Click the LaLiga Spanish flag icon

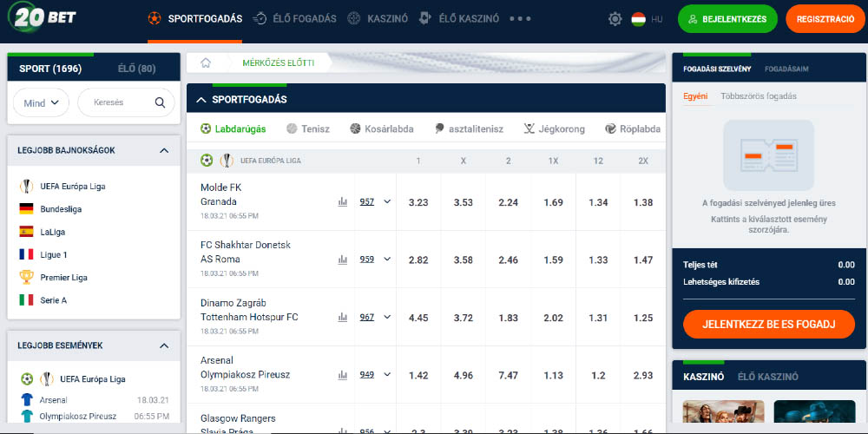tap(26, 232)
